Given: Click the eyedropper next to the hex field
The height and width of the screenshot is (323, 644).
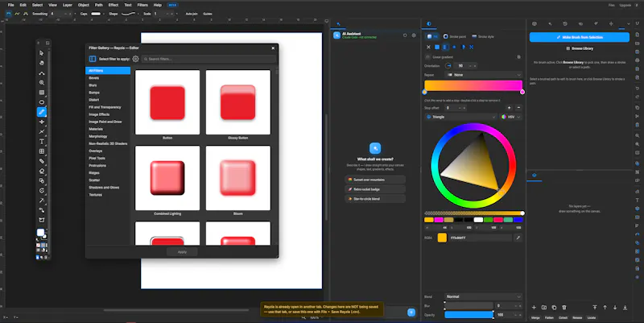Looking at the screenshot, I should pos(518,238).
